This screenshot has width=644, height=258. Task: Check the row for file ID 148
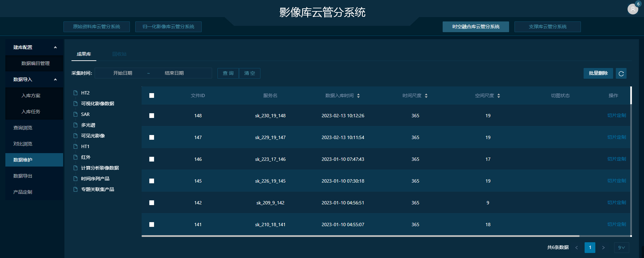click(x=152, y=116)
